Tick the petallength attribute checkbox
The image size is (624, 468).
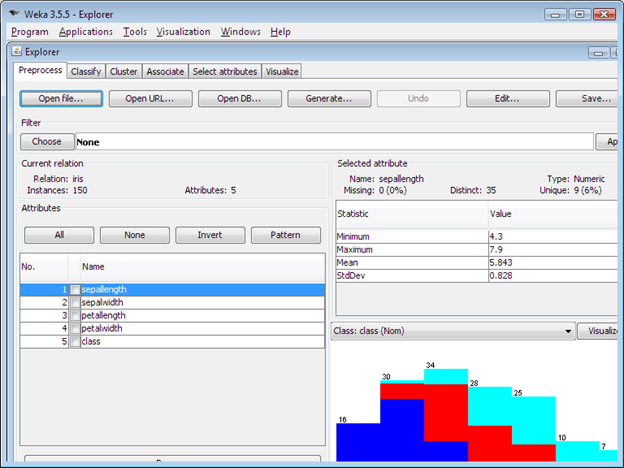click(x=75, y=316)
